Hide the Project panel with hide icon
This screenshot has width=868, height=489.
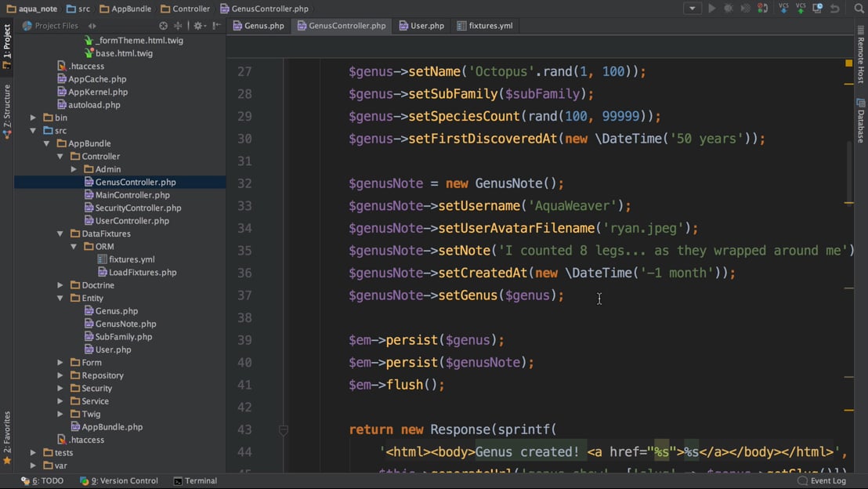217,26
